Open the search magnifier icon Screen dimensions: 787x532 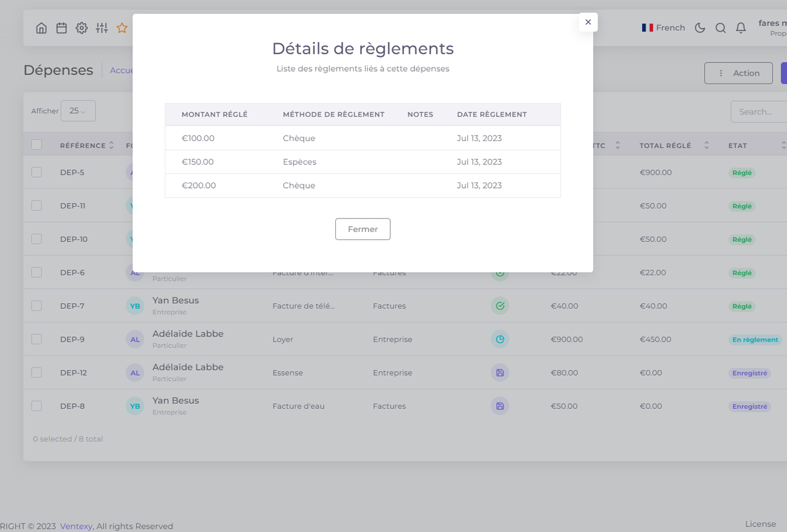(x=720, y=28)
